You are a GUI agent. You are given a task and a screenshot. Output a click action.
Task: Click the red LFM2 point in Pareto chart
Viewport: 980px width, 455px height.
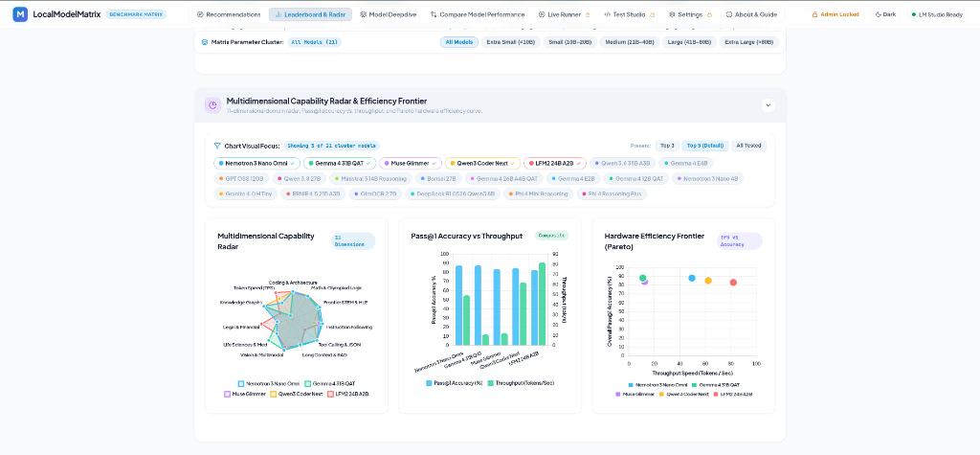click(733, 283)
